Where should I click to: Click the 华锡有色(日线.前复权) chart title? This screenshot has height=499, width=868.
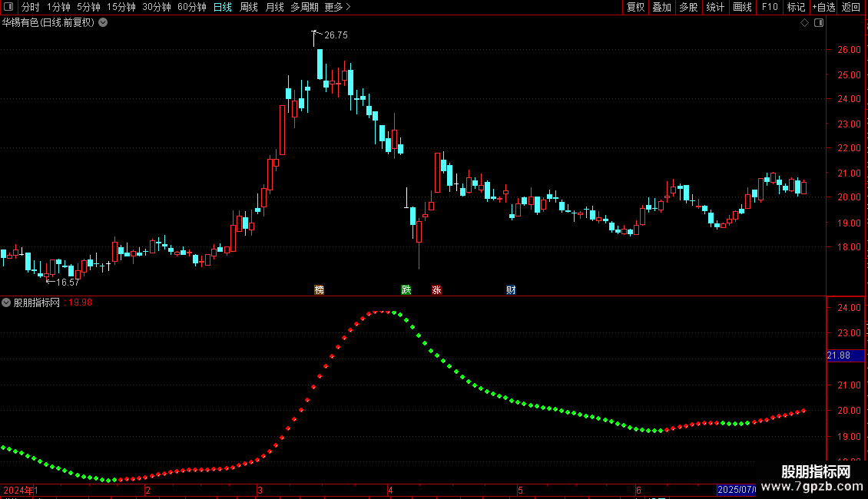click(x=48, y=22)
